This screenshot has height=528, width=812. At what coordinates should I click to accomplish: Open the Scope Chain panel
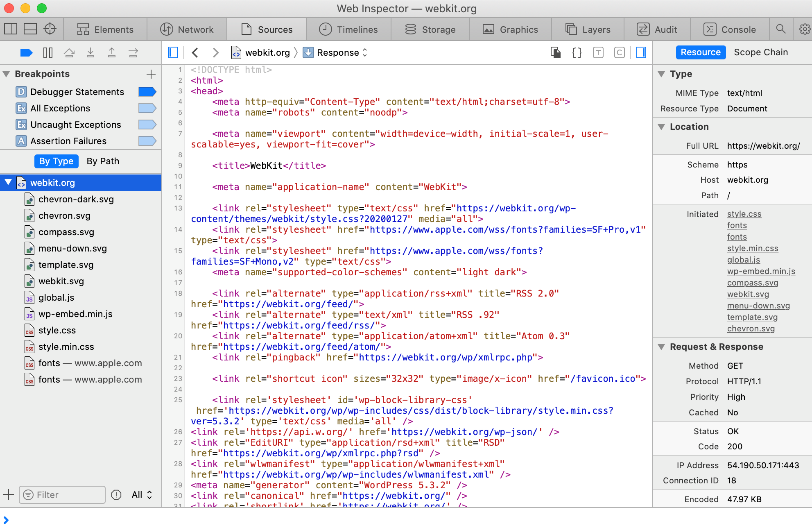[x=761, y=52]
